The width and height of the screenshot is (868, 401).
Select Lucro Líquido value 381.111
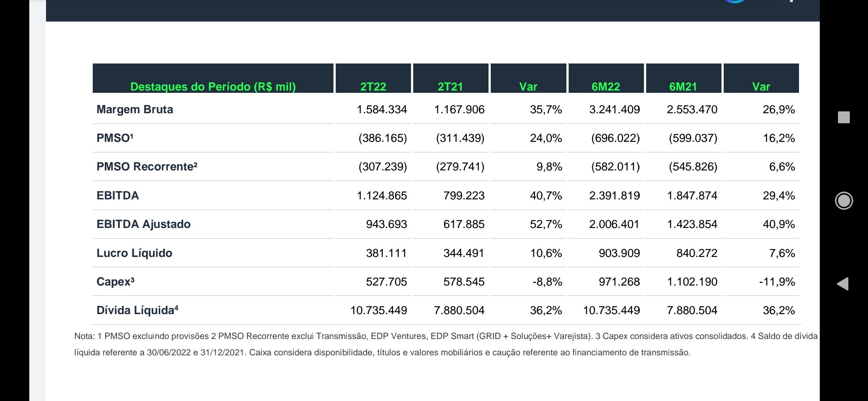coord(387,253)
